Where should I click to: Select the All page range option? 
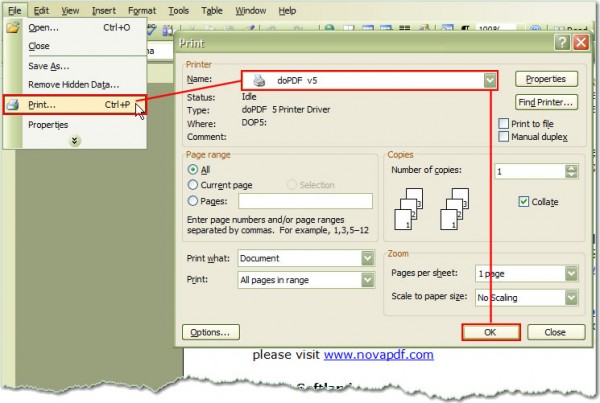tap(193, 170)
